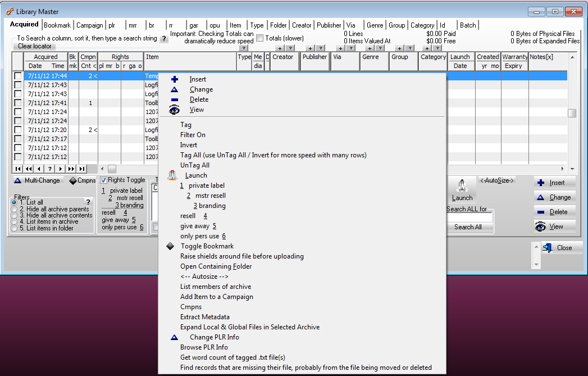Select the Multi-Change triangle icon
Image resolution: width=588 pixels, height=376 pixels.
point(17,180)
